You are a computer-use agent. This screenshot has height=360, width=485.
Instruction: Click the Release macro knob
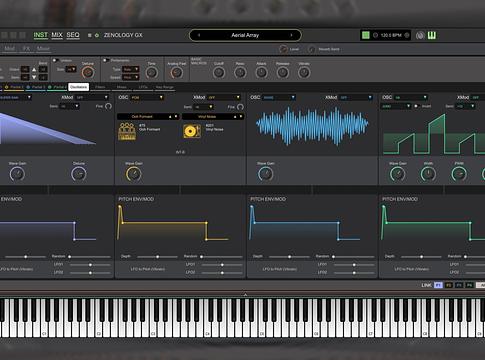(x=283, y=72)
